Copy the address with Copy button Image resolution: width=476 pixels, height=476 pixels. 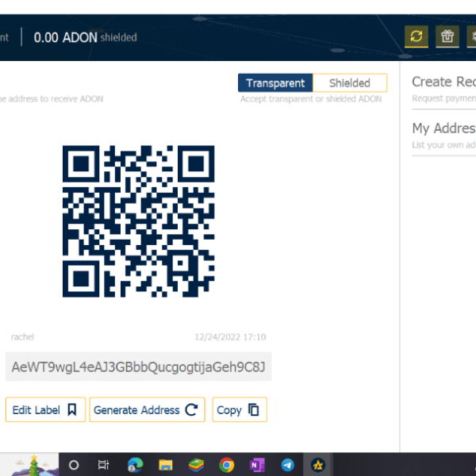(x=240, y=410)
